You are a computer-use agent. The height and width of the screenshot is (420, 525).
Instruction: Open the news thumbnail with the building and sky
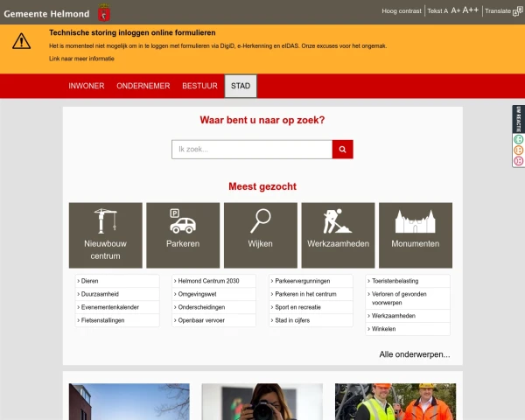(x=129, y=402)
